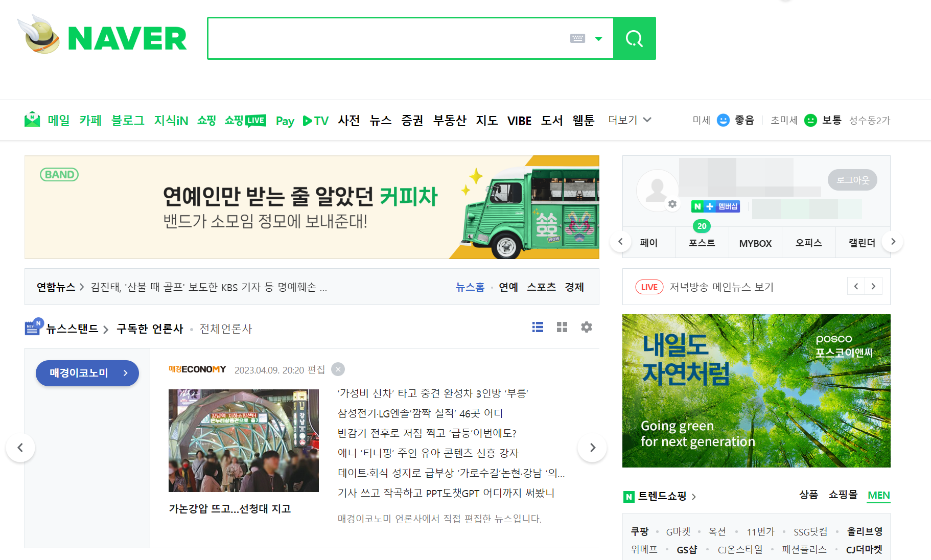The width and height of the screenshot is (931, 560).
Task: Open 포스트 shortcut with badge 20
Action: 702,243
